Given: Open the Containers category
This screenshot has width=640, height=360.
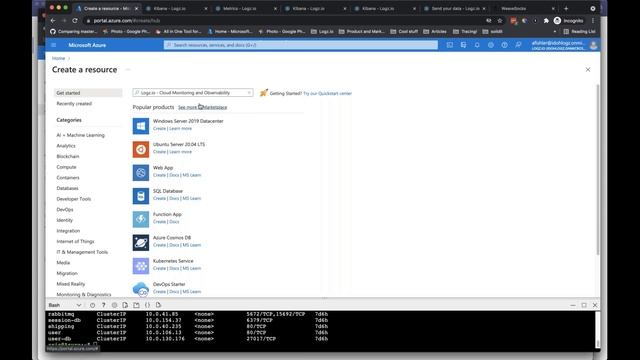Looking at the screenshot, I should tap(68, 178).
